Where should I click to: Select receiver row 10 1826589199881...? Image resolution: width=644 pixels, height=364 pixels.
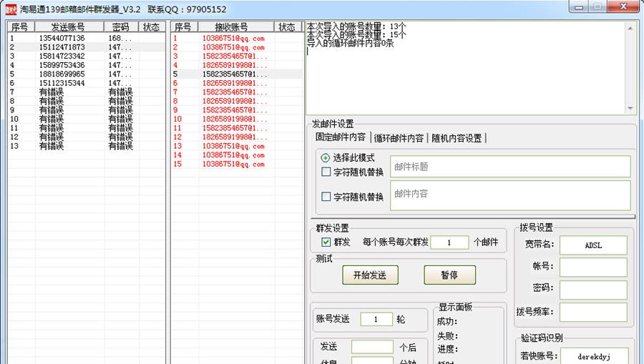pos(237,119)
